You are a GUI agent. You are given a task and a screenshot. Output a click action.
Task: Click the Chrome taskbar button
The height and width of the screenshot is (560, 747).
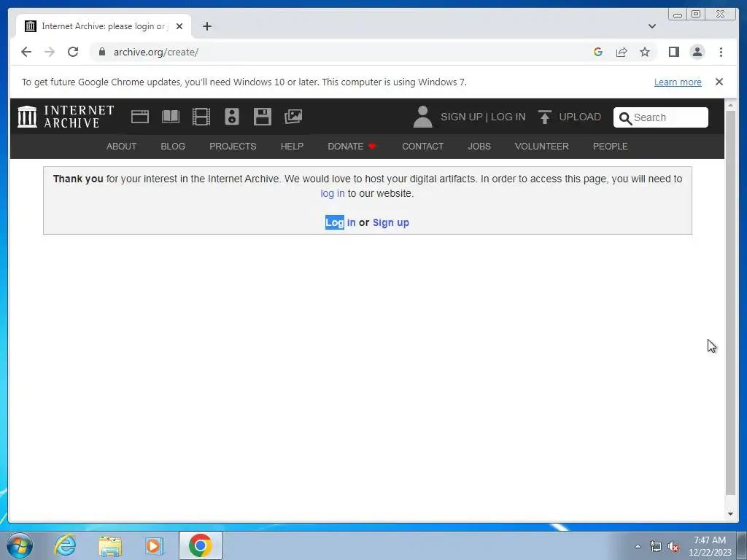(200, 545)
